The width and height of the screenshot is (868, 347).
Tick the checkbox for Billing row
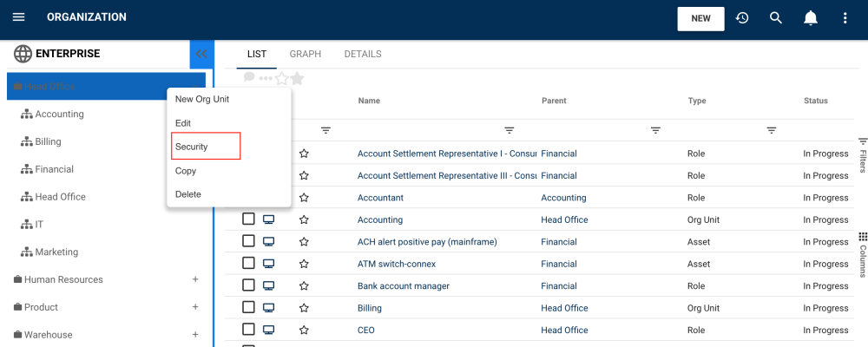point(248,308)
